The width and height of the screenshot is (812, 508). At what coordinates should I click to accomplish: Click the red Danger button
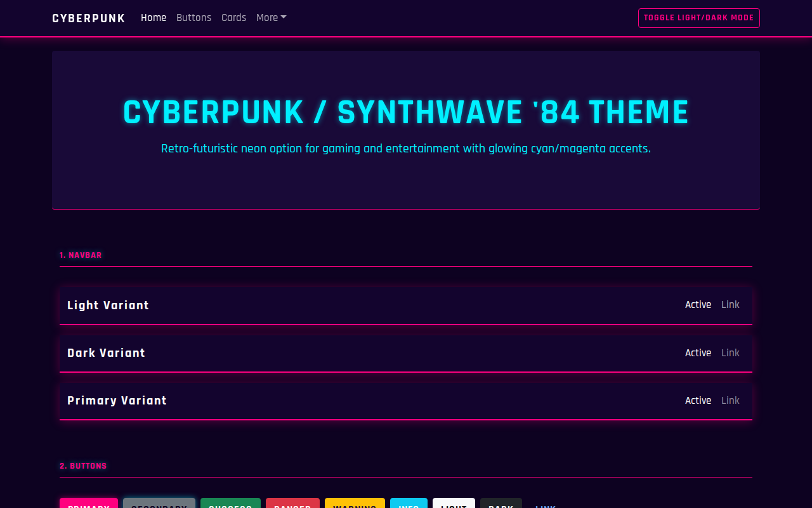coord(292,503)
